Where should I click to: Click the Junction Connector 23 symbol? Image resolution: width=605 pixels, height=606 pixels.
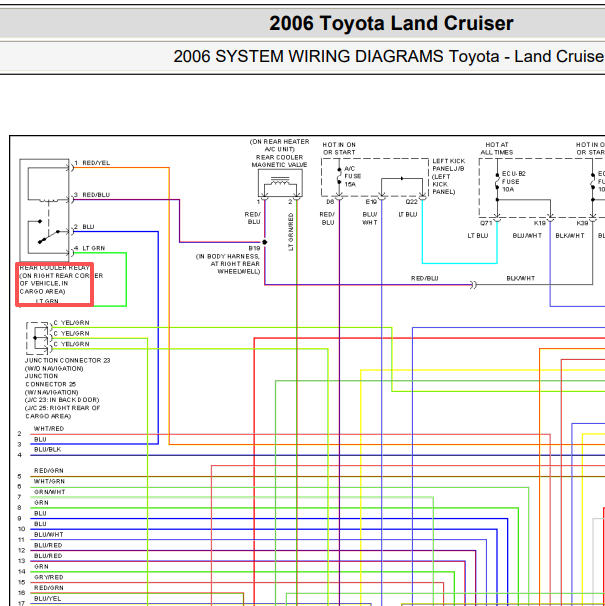point(39,338)
